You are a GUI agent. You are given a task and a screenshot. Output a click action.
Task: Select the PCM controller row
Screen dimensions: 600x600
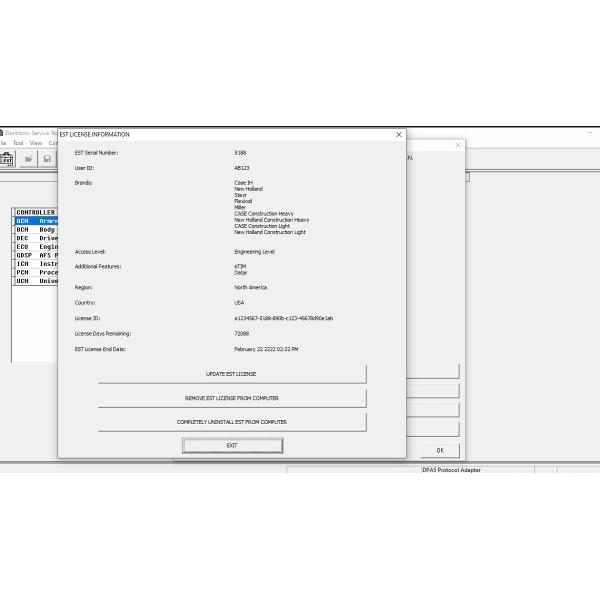coord(35,272)
